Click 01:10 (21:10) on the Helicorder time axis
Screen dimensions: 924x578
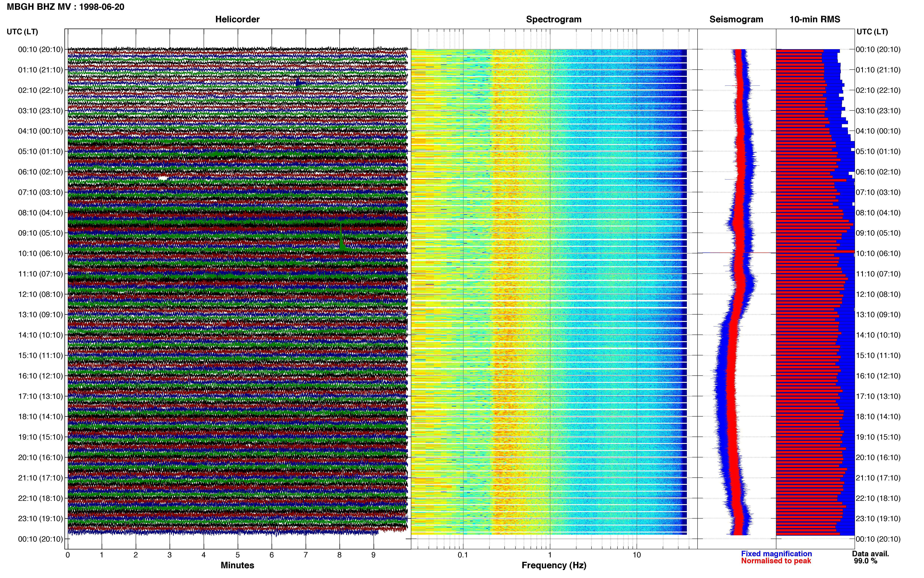pos(41,70)
